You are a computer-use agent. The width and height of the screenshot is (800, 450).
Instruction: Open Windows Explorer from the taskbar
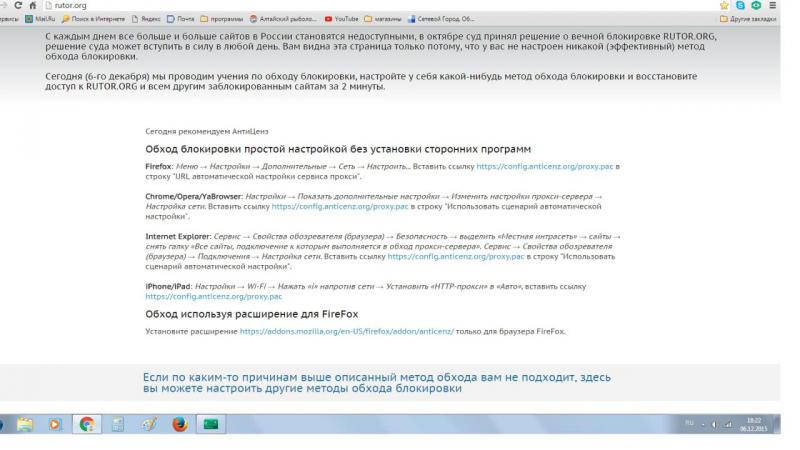24,424
